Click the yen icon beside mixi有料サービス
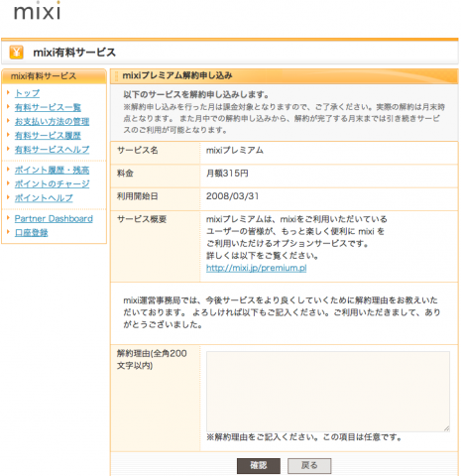 16,53
